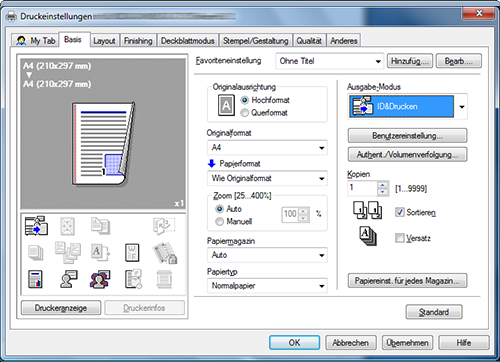Close the Druckeinstellungen dialog

[478, 14]
